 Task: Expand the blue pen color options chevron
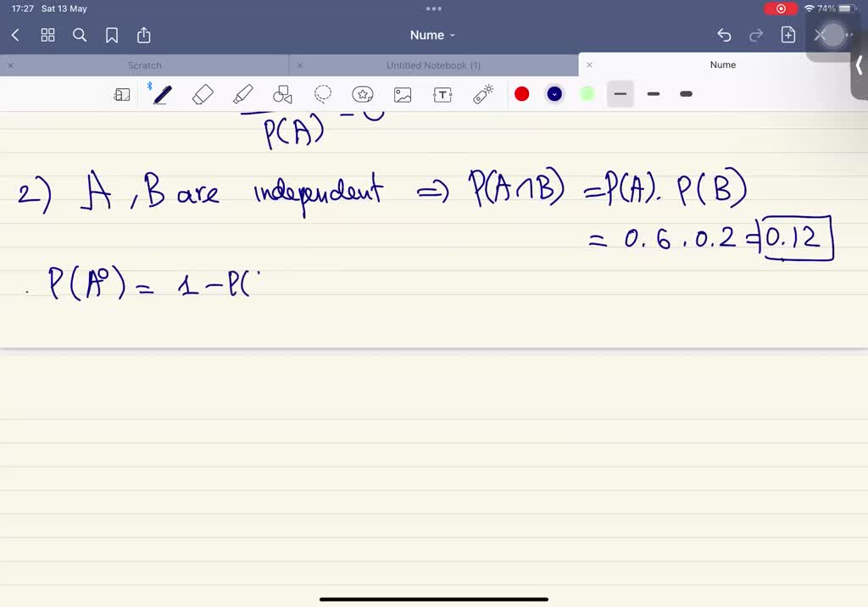tap(554, 94)
